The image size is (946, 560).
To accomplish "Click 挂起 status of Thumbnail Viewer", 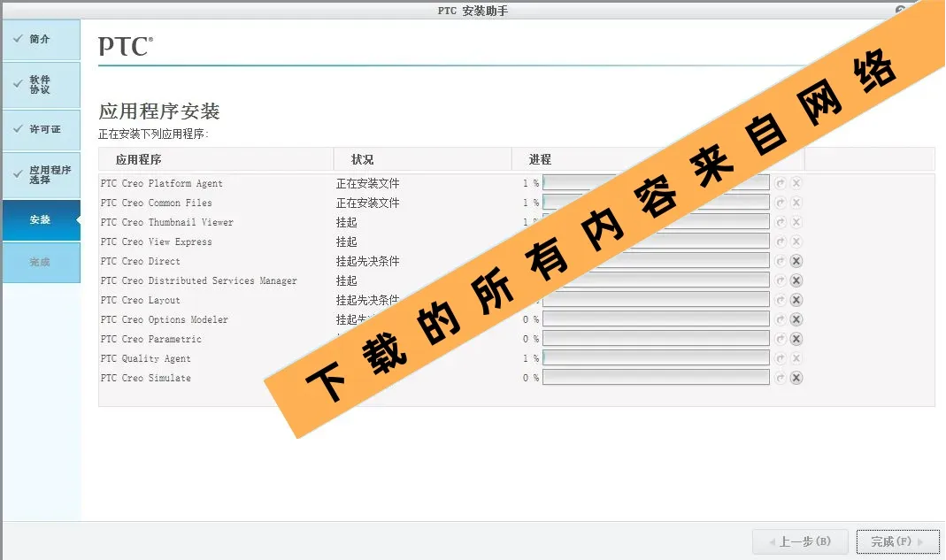I will coord(346,222).
